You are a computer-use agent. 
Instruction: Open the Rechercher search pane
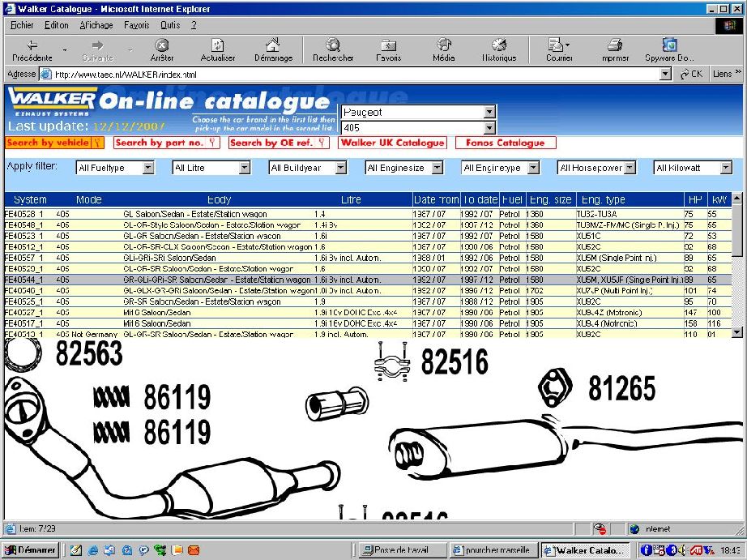(x=333, y=49)
